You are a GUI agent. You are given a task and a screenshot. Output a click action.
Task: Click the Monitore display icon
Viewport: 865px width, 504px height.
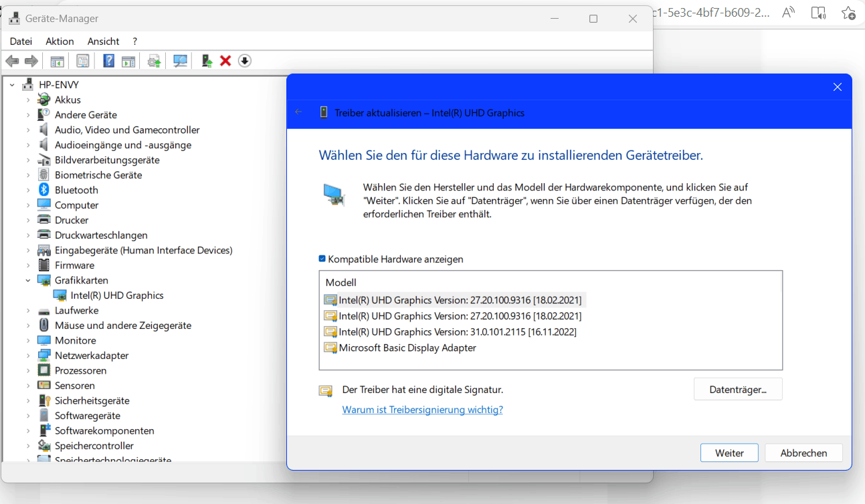tap(44, 340)
